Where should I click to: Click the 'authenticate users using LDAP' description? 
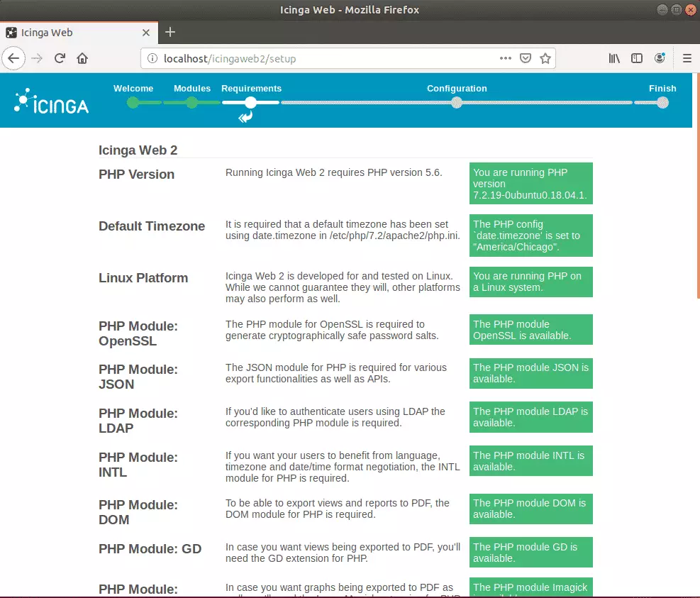click(x=335, y=416)
